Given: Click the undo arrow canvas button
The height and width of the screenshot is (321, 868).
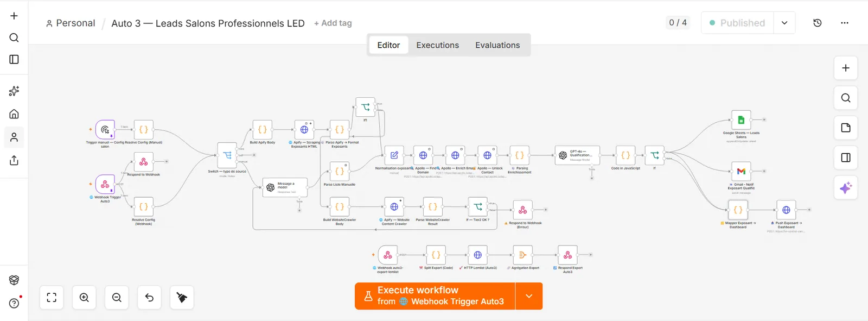Looking at the screenshot, I should pos(149,298).
